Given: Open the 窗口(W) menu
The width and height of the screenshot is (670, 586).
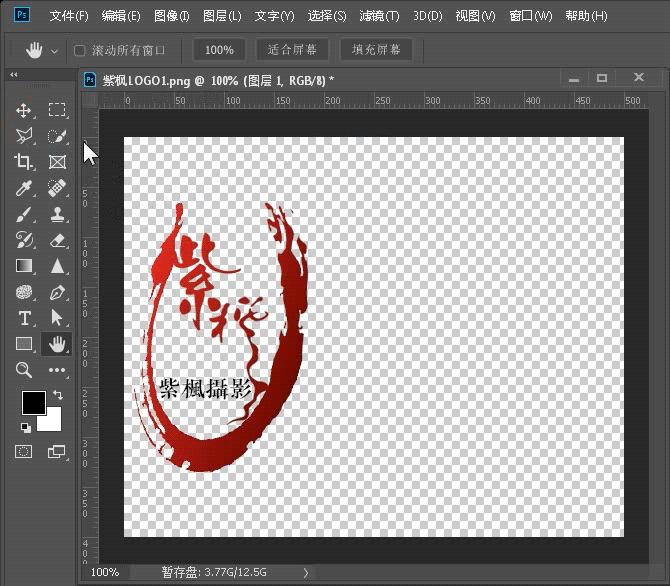Looking at the screenshot, I should [531, 16].
